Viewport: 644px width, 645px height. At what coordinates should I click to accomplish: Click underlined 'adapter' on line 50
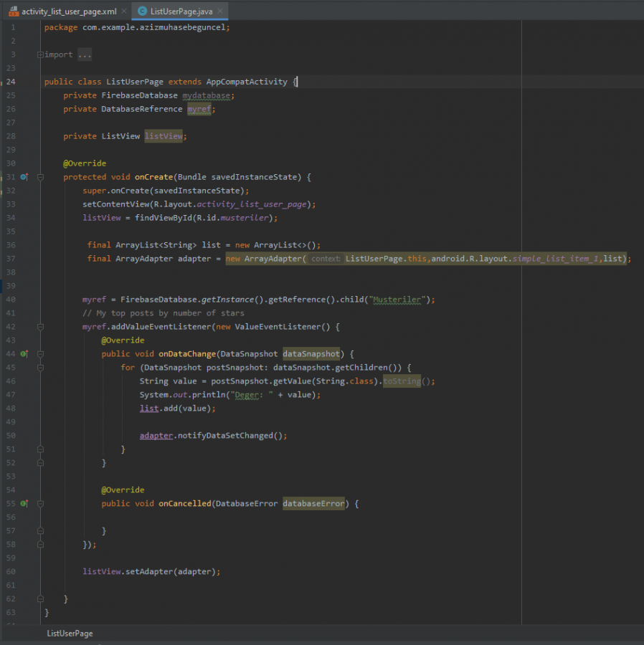(156, 436)
